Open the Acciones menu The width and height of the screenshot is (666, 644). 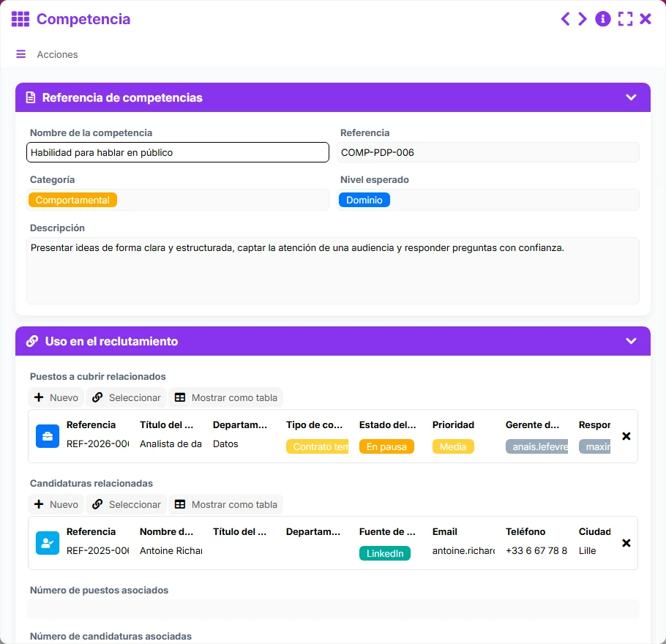point(57,54)
